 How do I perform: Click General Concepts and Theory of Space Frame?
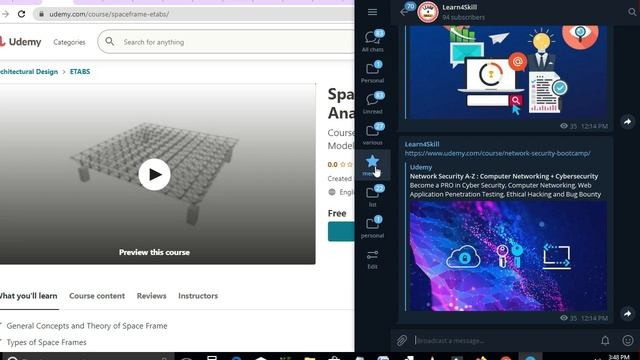click(x=87, y=326)
